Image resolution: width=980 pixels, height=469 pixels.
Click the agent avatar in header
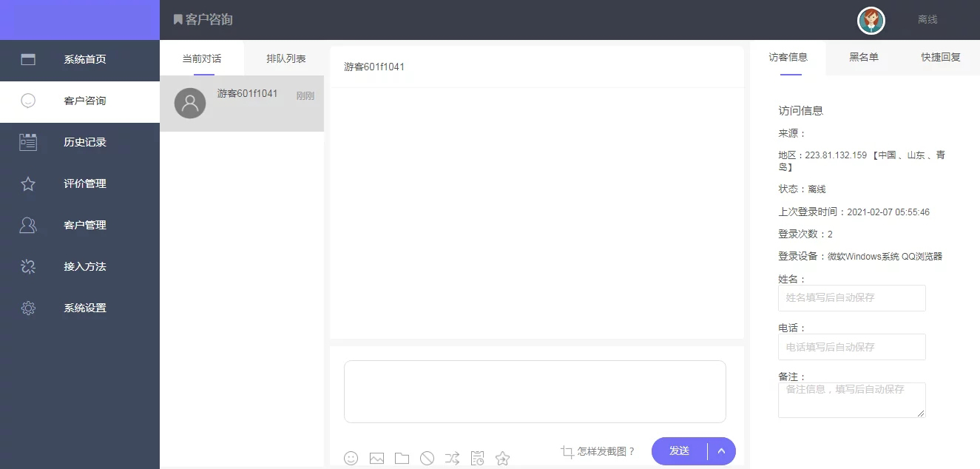[871, 20]
